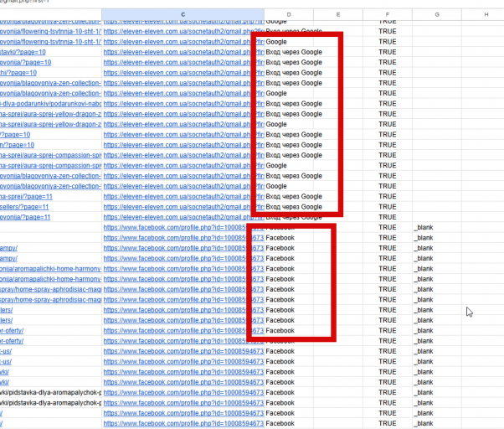Screen dimensions: 504x429
Task: Select 'Вход через Google' cell in chi/?page=10 row
Action: click(x=294, y=73)
